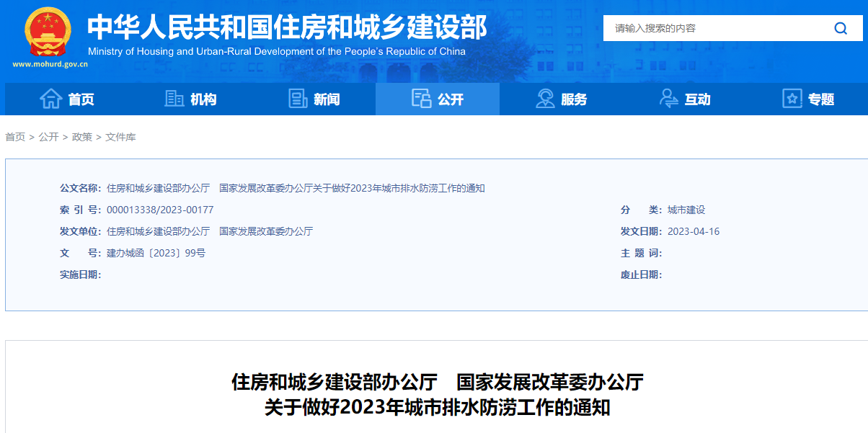The width and height of the screenshot is (868, 433).
Task: Open the 公开 breadcrumb link
Action: click(48, 136)
